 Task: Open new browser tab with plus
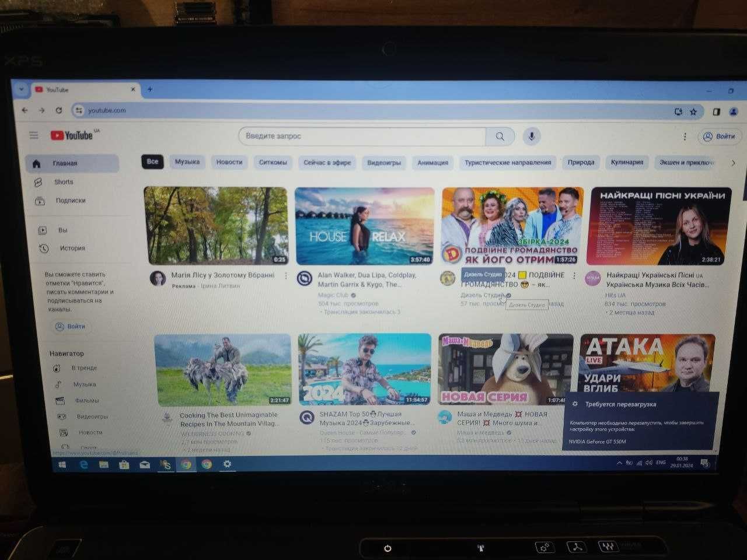tap(150, 89)
